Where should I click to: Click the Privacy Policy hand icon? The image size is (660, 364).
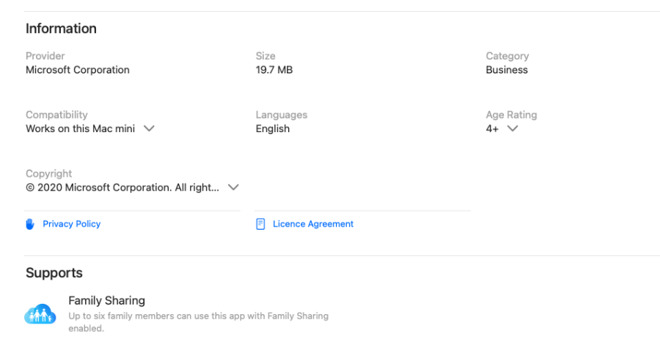[30, 224]
